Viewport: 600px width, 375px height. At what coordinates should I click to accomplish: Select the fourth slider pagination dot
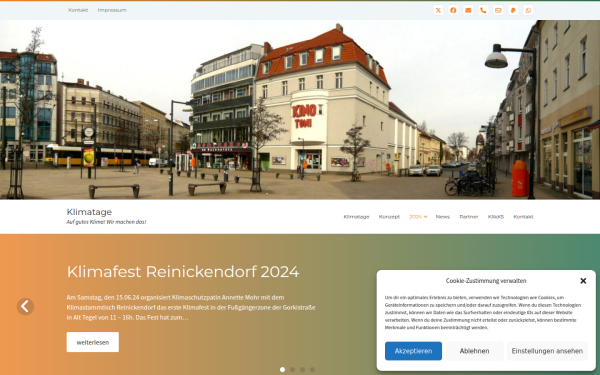click(312, 370)
